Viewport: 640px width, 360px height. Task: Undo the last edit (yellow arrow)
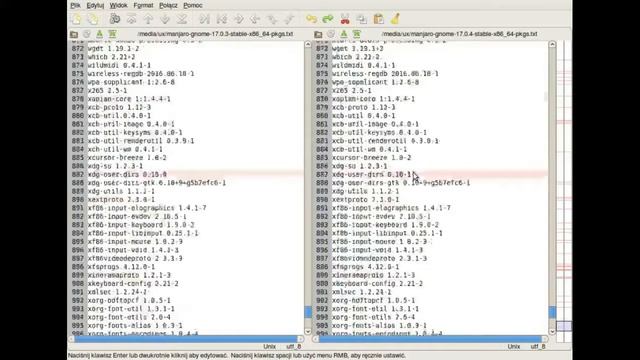[311, 19]
